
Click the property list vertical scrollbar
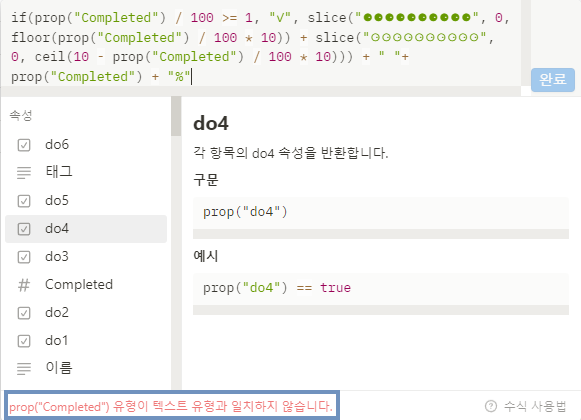pos(176,116)
